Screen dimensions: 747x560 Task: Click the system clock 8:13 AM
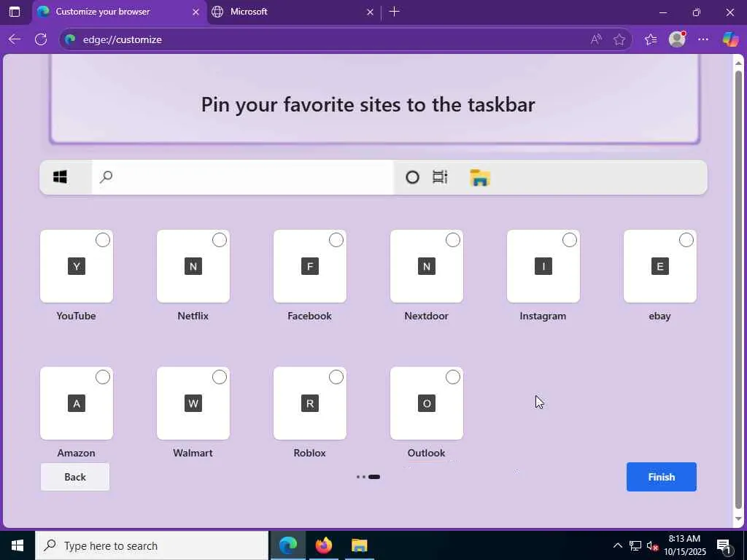pos(684,545)
